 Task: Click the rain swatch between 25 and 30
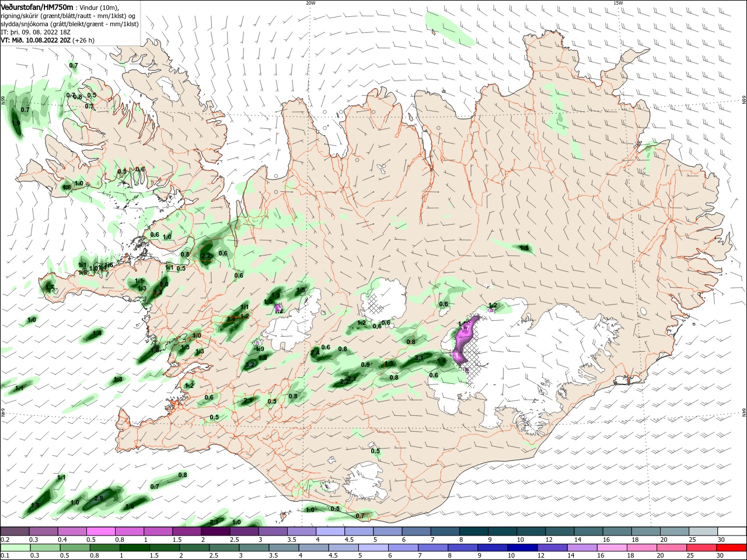(x=701, y=548)
